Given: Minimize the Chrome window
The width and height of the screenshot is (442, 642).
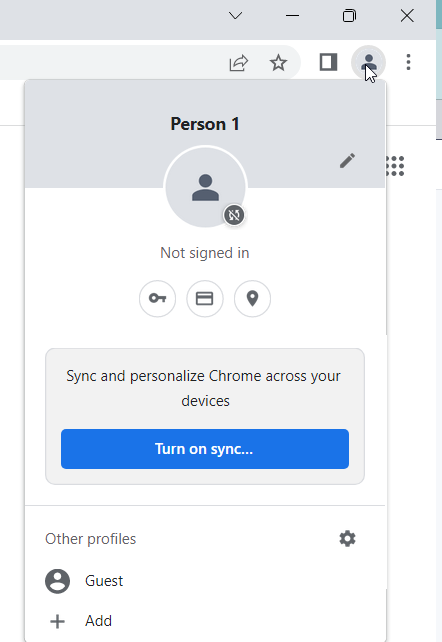Looking at the screenshot, I should [292, 16].
